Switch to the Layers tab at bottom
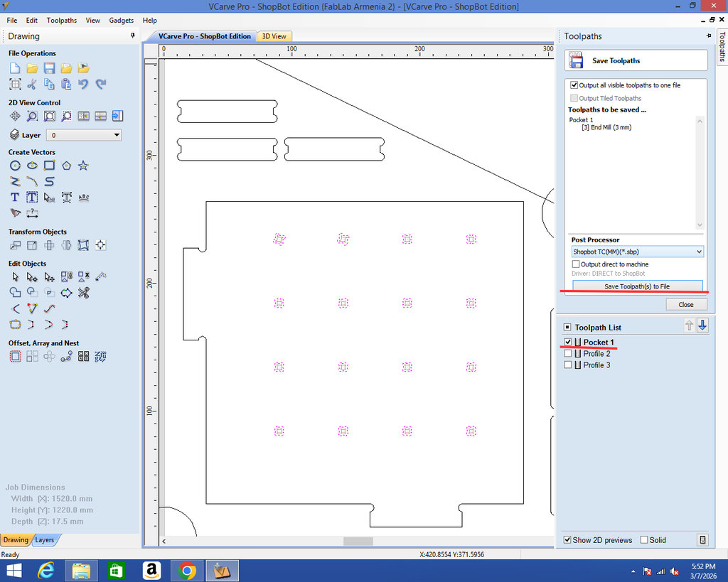The width and height of the screenshot is (728, 582). pos(45,540)
